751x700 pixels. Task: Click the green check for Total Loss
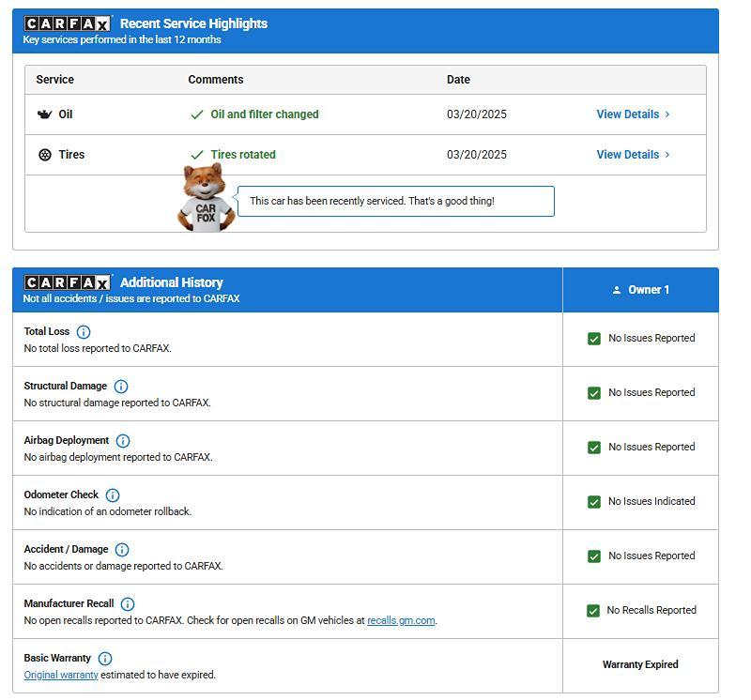pos(594,339)
